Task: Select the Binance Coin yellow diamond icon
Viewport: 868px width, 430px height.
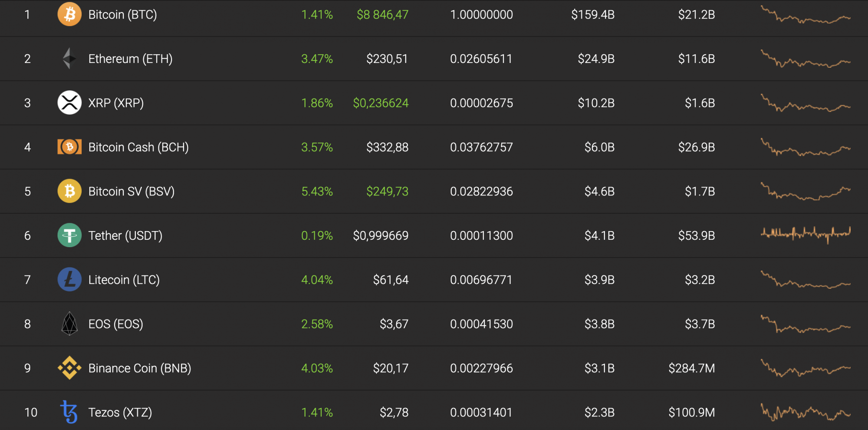Action: [x=69, y=368]
